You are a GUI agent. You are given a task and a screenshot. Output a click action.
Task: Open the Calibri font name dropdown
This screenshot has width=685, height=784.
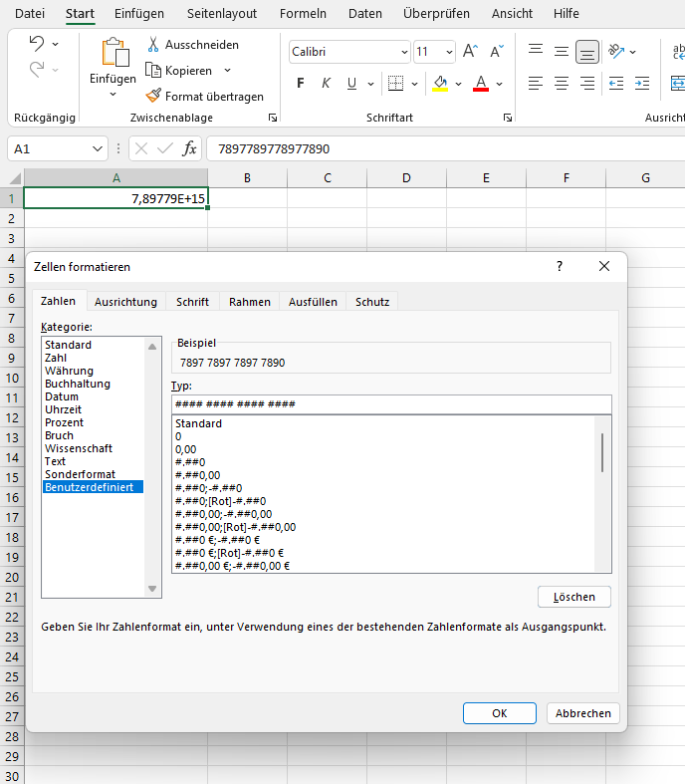coord(403,52)
